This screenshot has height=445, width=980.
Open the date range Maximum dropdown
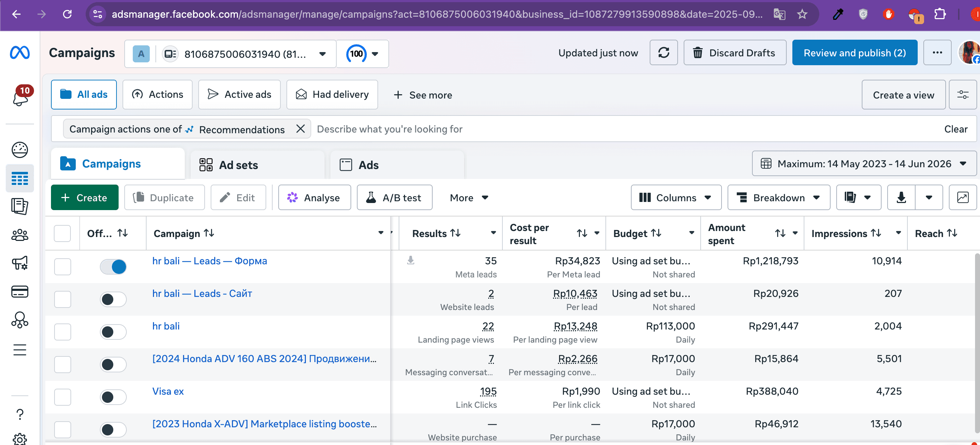click(864, 164)
